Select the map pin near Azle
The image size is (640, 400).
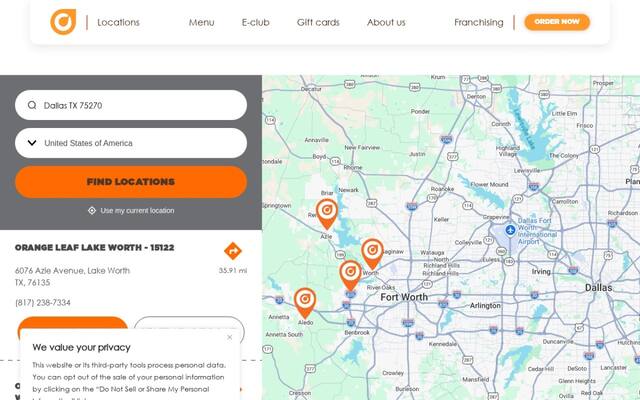tap(327, 213)
